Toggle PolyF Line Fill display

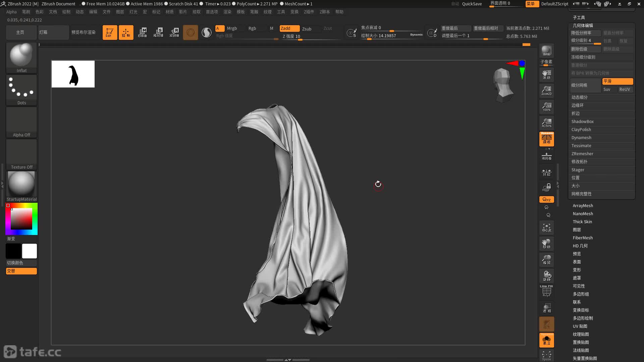pos(546,291)
